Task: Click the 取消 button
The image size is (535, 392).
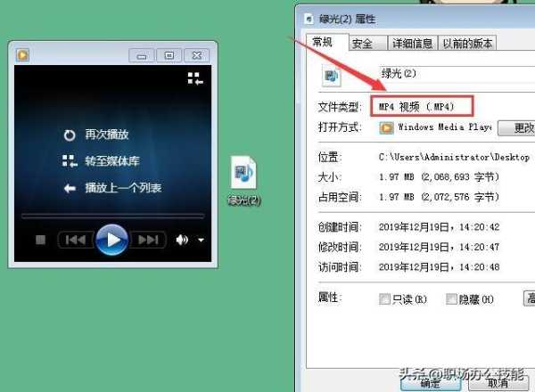Action: tap(498, 383)
